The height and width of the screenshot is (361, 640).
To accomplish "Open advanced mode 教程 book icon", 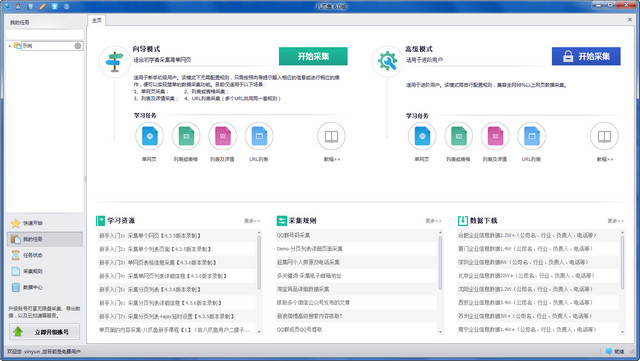I will pos(604,136).
